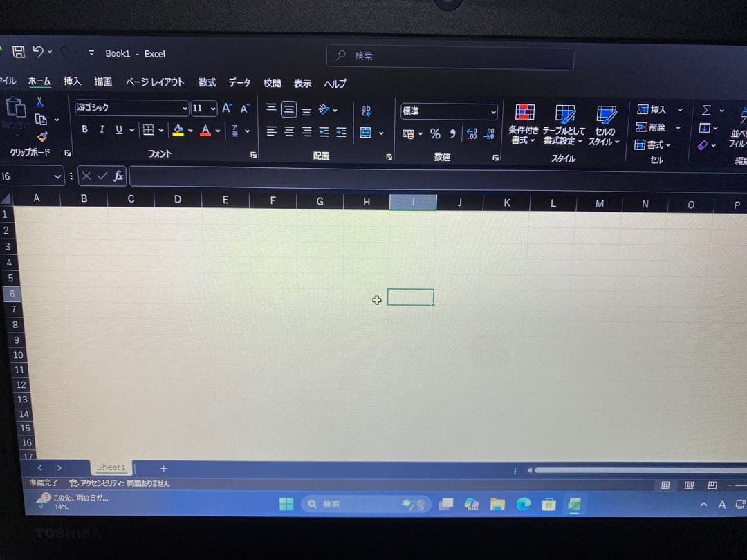
Task: Toggle Italic formatting
Action: (x=102, y=129)
